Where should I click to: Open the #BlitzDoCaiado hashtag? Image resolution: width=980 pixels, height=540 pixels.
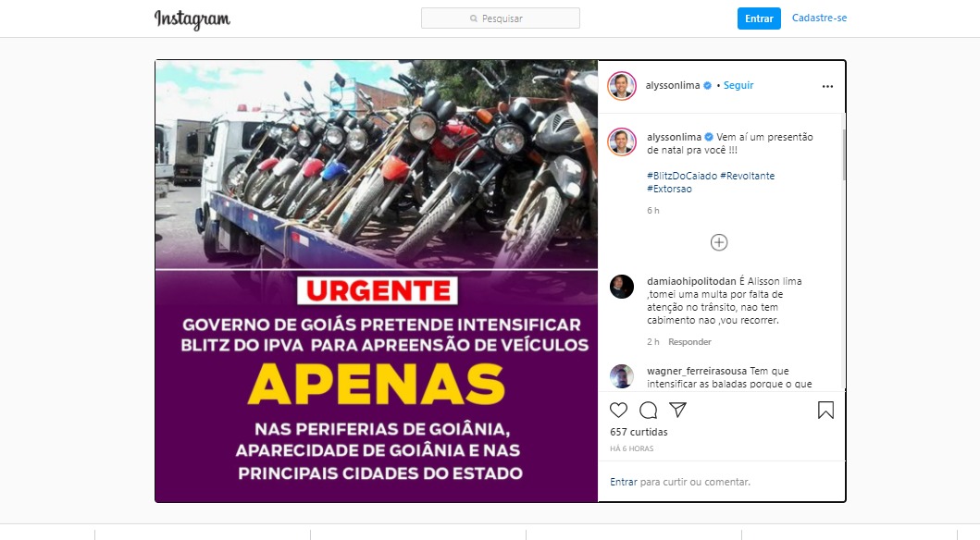click(x=682, y=176)
